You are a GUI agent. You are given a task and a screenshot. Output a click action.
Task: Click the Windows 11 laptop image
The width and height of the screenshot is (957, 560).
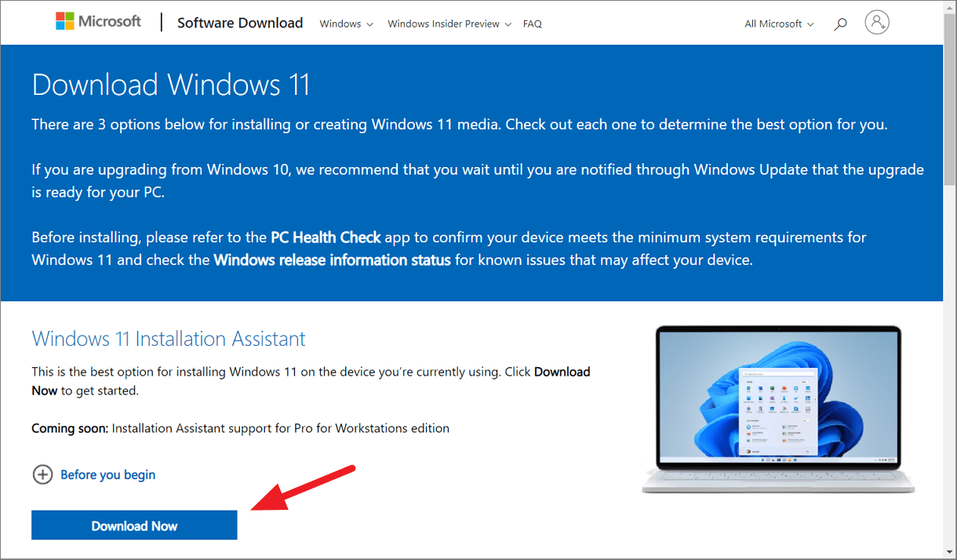[x=779, y=409]
